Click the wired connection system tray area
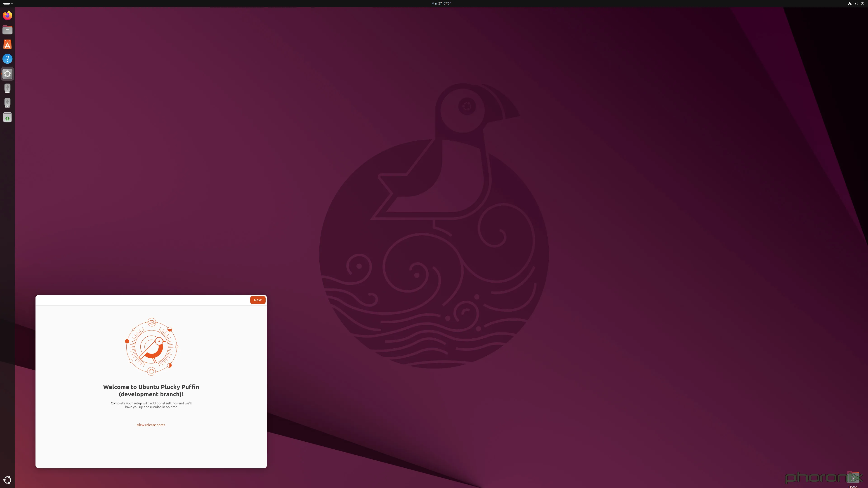The image size is (868, 488). pyautogui.click(x=849, y=4)
